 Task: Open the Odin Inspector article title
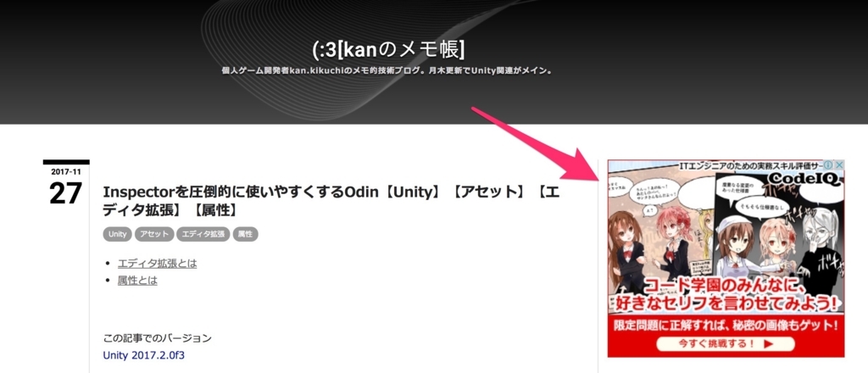[331, 202]
